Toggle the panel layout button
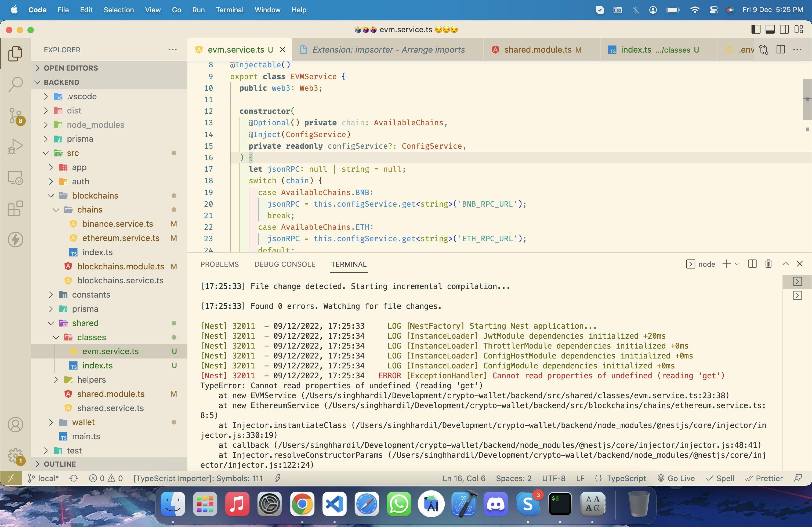The image size is (812, 527). point(770,29)
